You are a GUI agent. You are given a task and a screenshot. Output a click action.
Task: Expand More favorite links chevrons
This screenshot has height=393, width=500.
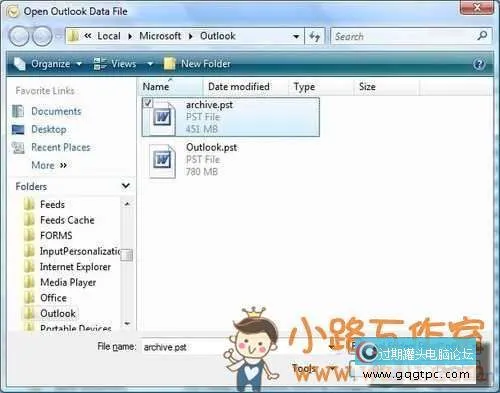(x=63, y=165)
